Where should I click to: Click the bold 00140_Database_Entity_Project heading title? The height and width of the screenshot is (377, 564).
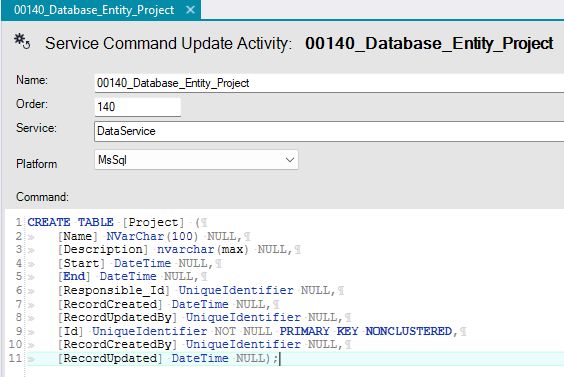[429, 44]
